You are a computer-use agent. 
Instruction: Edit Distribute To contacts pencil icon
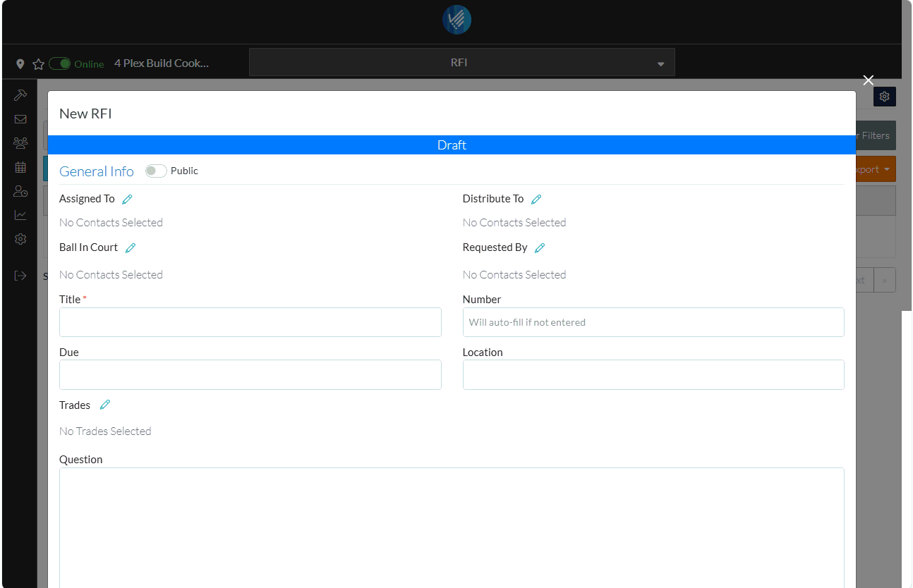click(536, 200)
